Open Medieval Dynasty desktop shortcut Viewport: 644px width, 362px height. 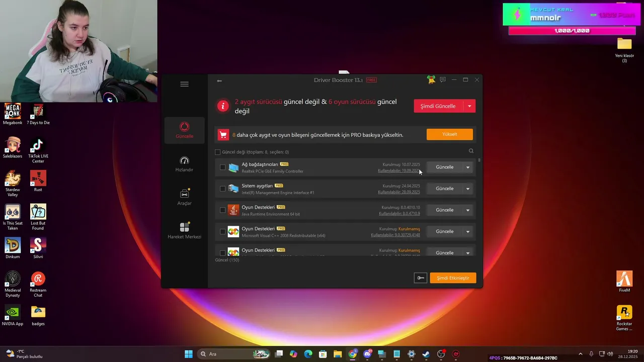pos(13,285)
